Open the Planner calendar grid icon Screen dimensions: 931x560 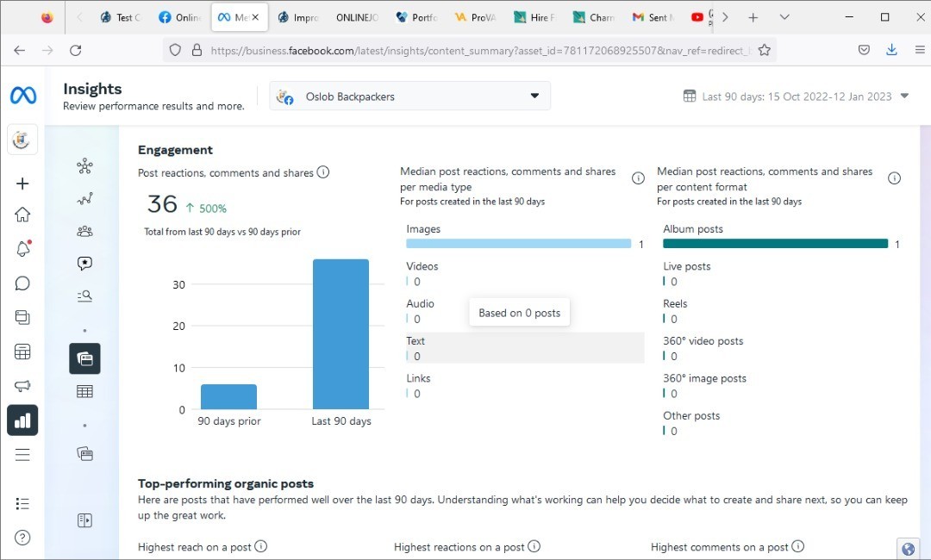(22, 352)
